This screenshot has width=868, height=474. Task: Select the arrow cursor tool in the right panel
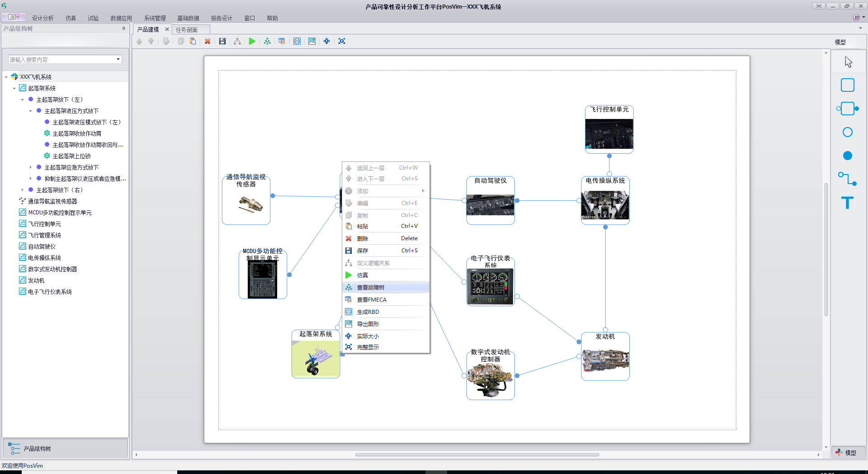848,61
